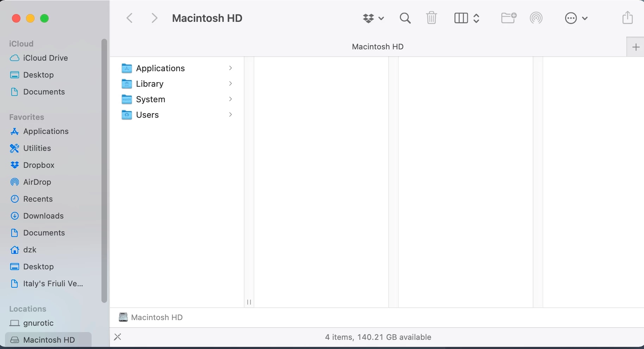Click the yellow minimize window button

(30, 18)
